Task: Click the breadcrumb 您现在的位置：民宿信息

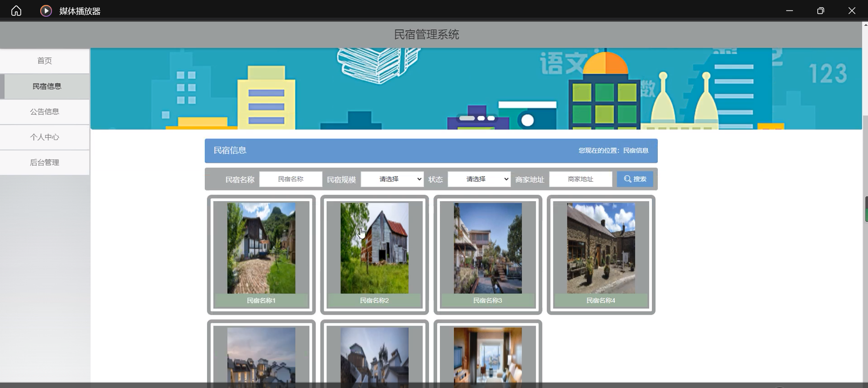Action: tap(613, 151)
